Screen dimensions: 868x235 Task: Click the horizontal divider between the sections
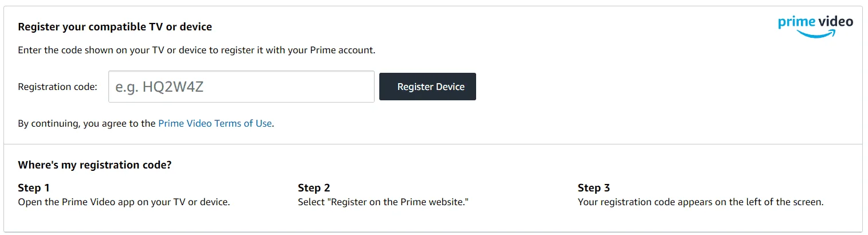pos(433,144)
